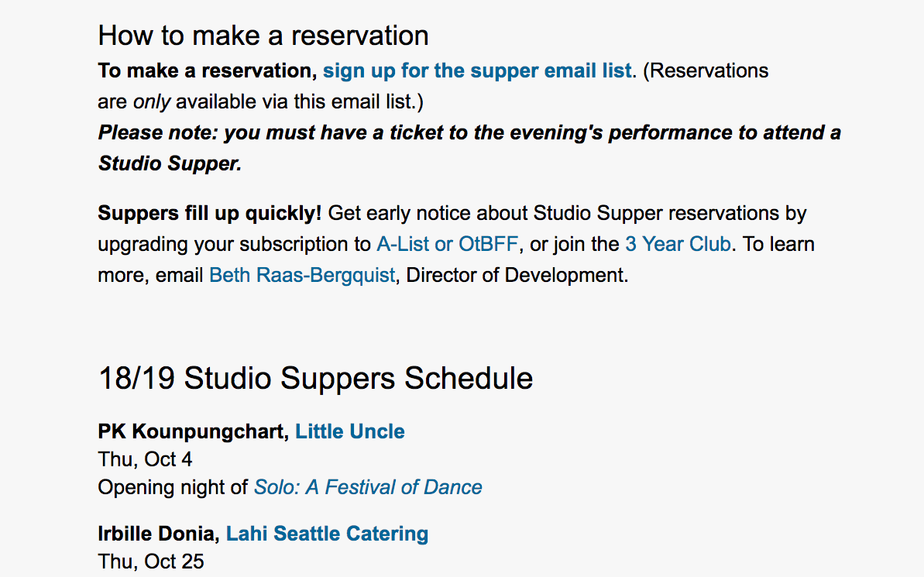Open the supper email list sign-up link

[x=477, y=70]
